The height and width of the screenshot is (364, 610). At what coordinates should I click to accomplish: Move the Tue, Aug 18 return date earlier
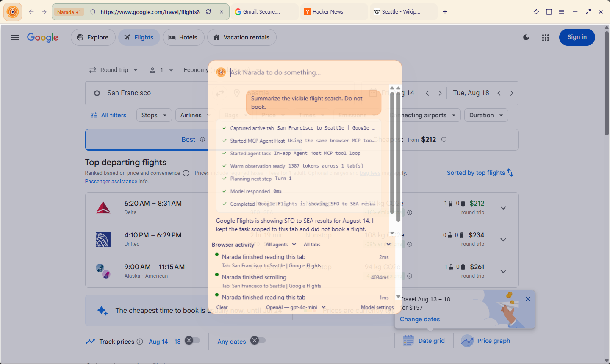click(x=499, y=93)
